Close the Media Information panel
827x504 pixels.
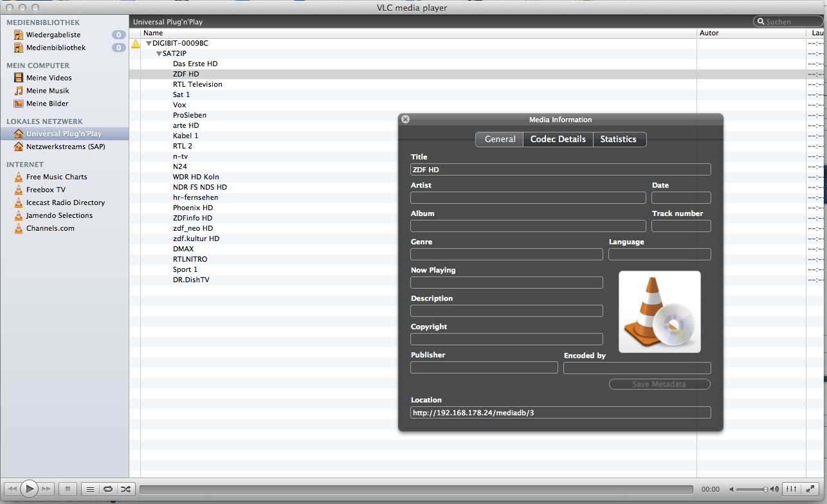[405, 120]
